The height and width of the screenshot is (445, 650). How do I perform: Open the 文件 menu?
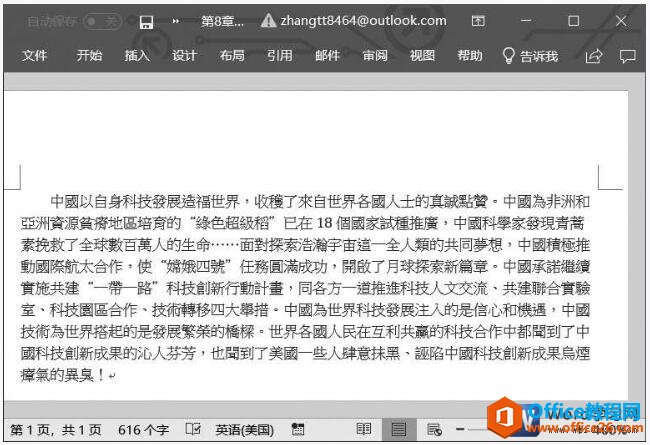pyautogui.click(x=35, y=56)
